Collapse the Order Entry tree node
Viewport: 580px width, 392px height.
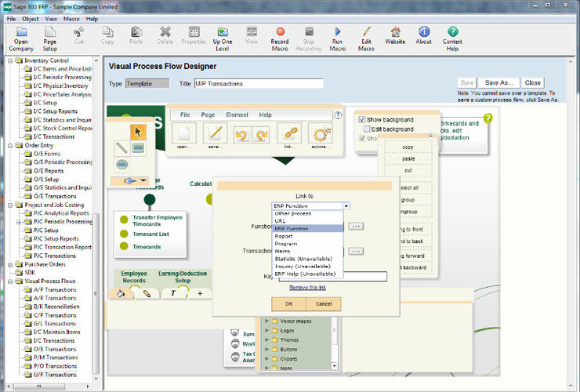pyautogui.click(x=10, y=146)
